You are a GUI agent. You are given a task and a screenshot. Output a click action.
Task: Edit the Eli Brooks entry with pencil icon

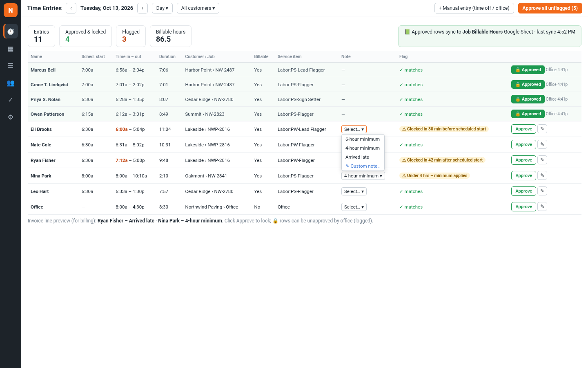[542, 129]
